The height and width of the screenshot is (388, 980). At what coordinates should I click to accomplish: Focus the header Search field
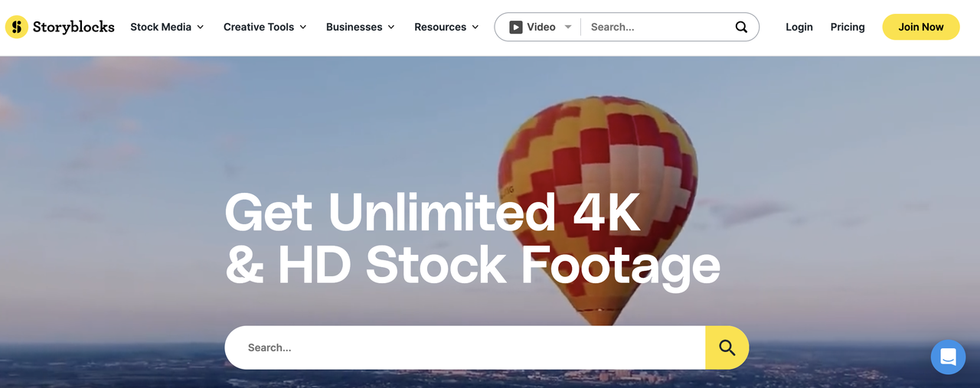pyautogui.click(x=657, y=27)
